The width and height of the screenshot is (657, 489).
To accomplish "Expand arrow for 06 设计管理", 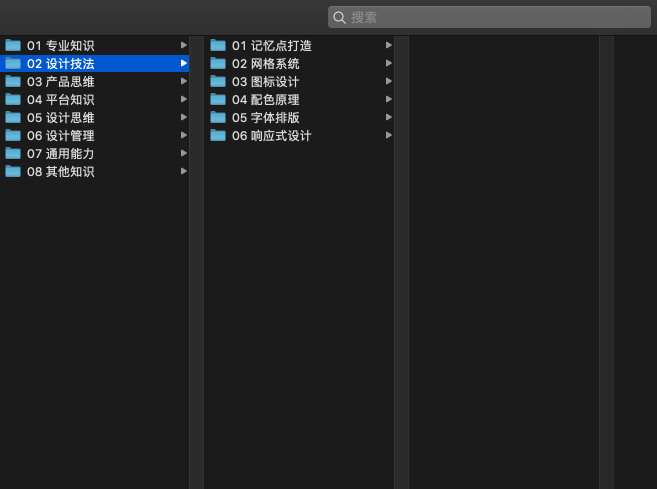I will (184, 135).
